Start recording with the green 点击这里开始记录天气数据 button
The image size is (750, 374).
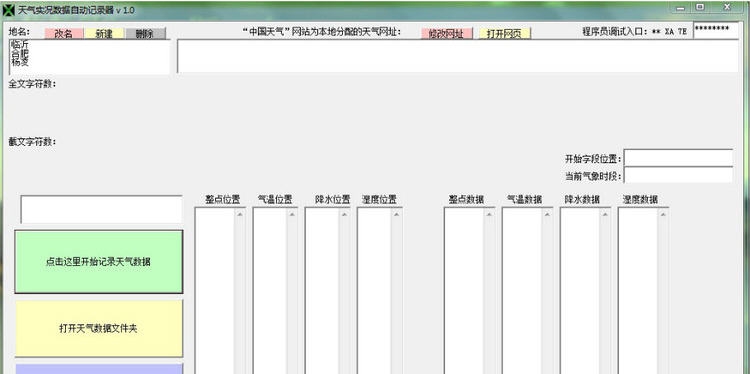click(x=99, y=262)
